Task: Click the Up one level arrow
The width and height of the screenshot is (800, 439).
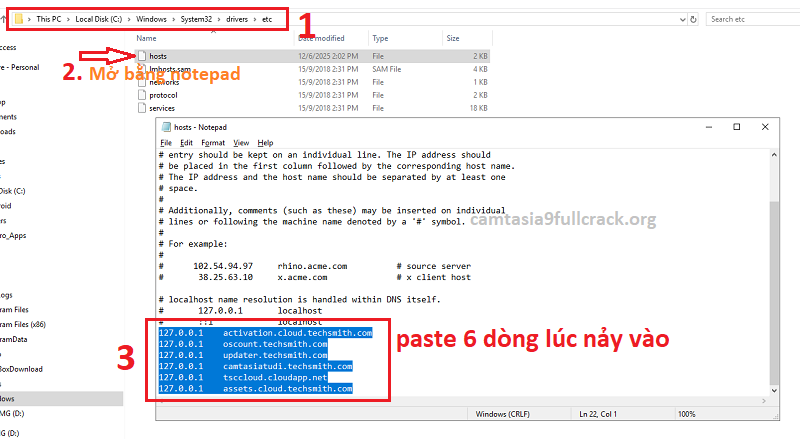Action: [x=3, y=19]
